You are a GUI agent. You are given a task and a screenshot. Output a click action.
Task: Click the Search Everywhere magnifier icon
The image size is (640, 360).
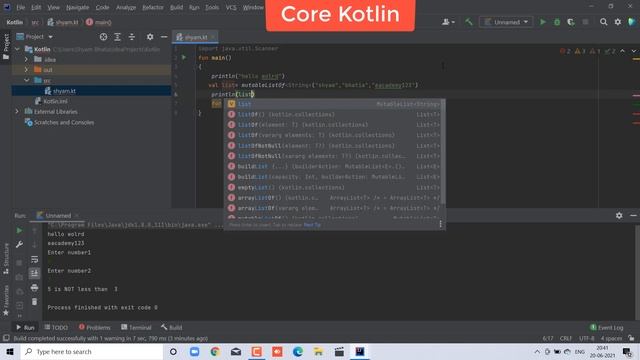point(603,22)
